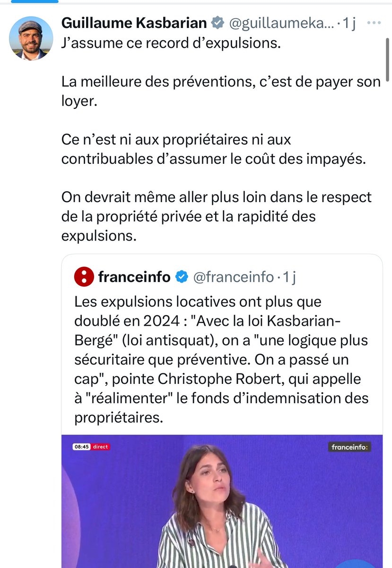
Task: Click the quoted tweet's 1j timestamp
Action: 288,276
